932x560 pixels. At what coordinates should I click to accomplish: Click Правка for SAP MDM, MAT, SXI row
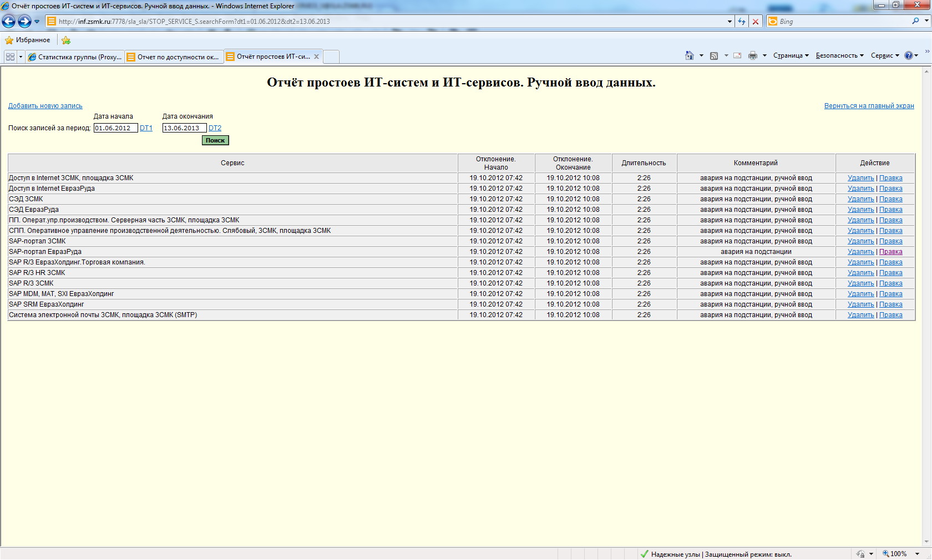890,294
